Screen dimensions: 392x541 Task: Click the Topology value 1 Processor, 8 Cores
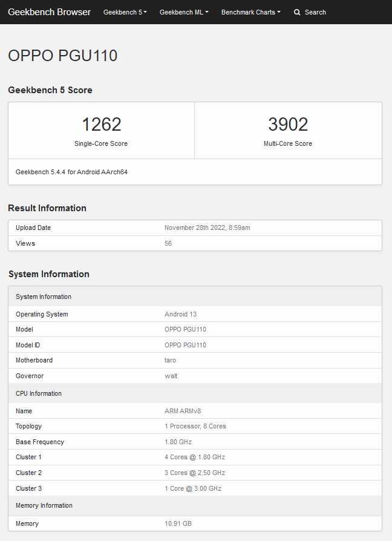coord(195,426)
